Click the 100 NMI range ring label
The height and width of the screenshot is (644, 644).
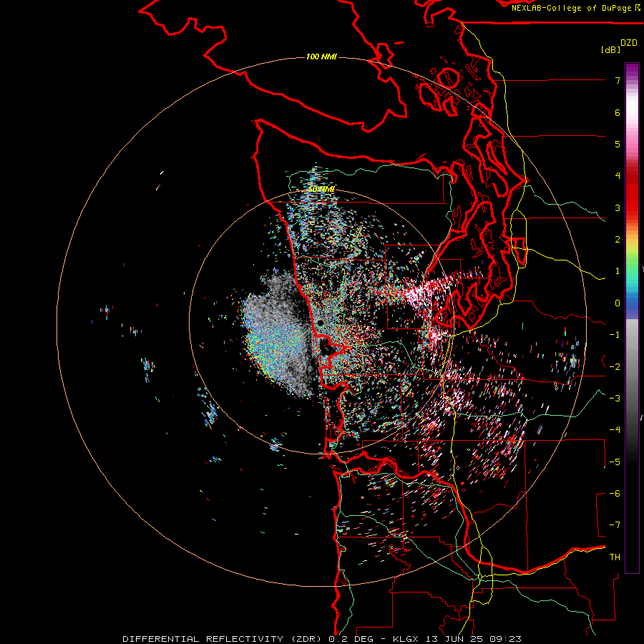click(x=321, y=57)
